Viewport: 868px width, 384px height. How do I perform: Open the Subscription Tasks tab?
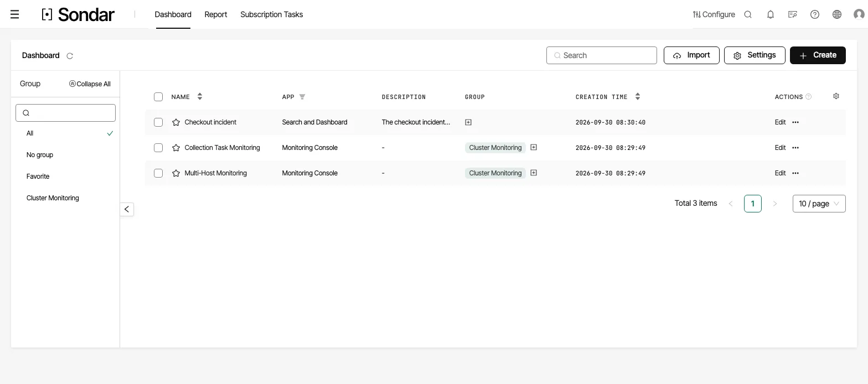pyautogui.click(x=272, y=14)
